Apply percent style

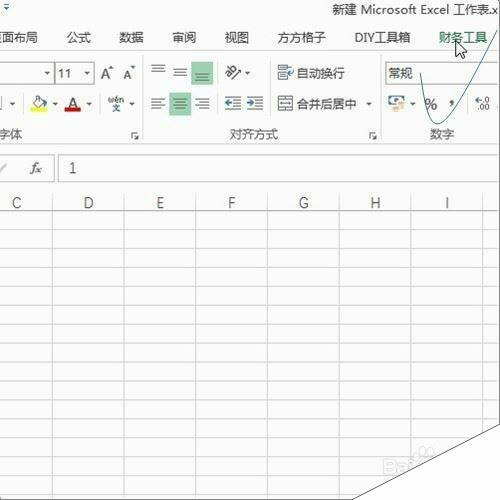click(x=431, y=104)
